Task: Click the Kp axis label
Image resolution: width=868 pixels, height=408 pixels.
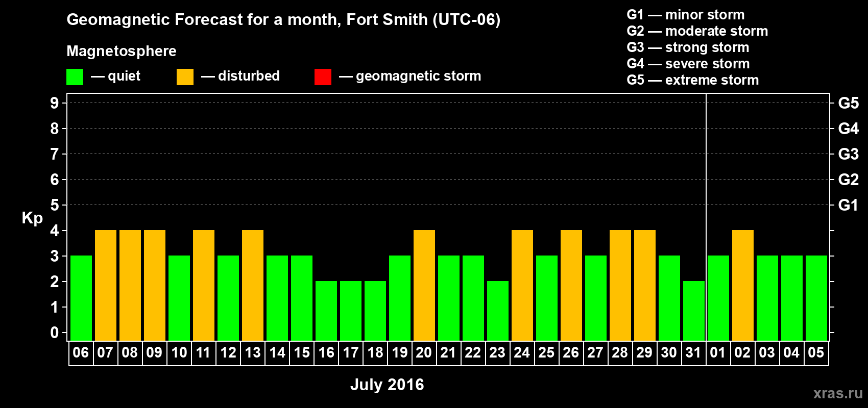Action: click(x=32, y=218)
